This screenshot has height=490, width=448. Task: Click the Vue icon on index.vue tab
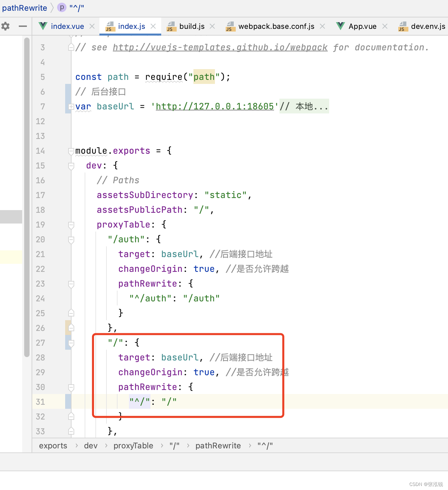click(x=43, y=26)
